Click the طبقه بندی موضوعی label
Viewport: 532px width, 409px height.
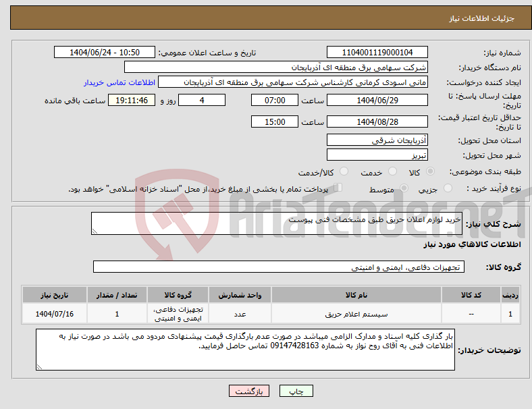click(x=485, y=171)
